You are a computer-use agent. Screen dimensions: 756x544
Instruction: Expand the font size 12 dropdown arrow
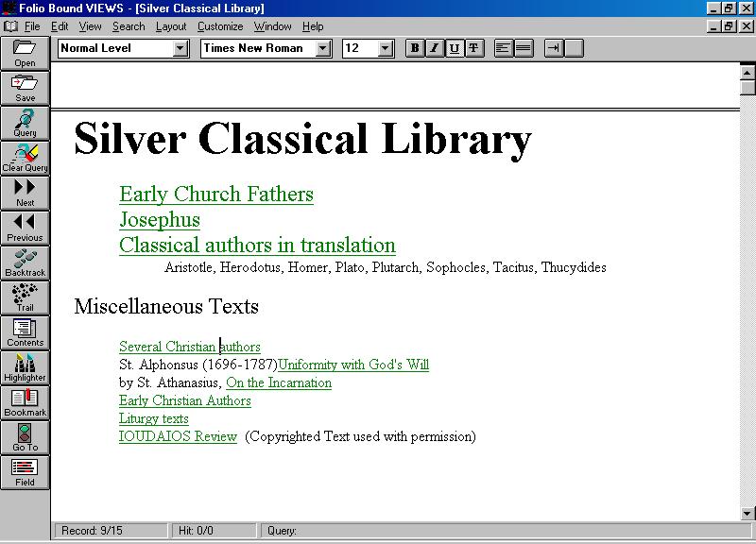(386, 48)
